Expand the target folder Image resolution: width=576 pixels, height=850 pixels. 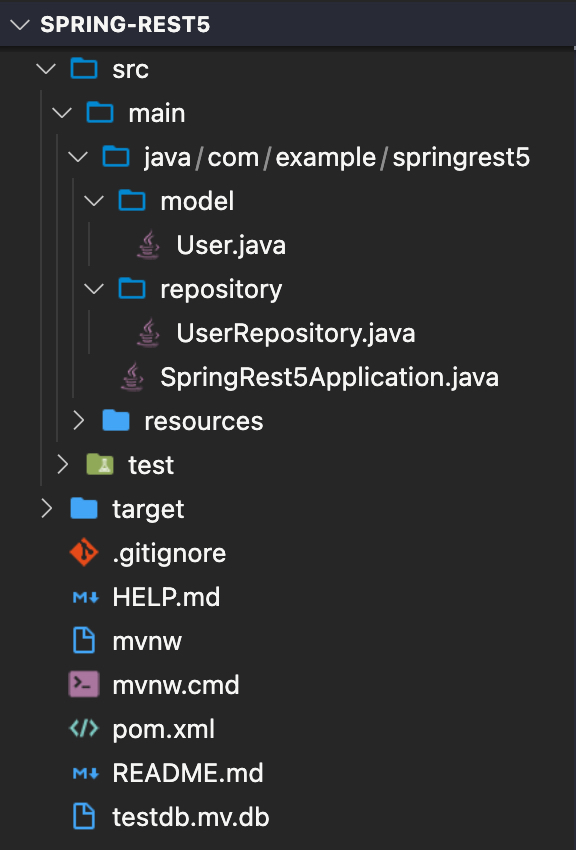click(x=46, y=508)
